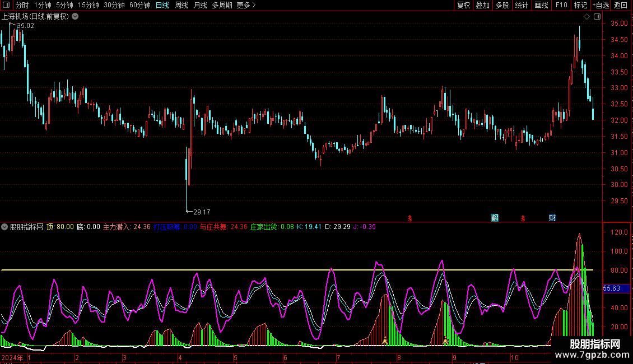
Task: Select the 60分钟 period tab
Action: [x=139, y=5]
